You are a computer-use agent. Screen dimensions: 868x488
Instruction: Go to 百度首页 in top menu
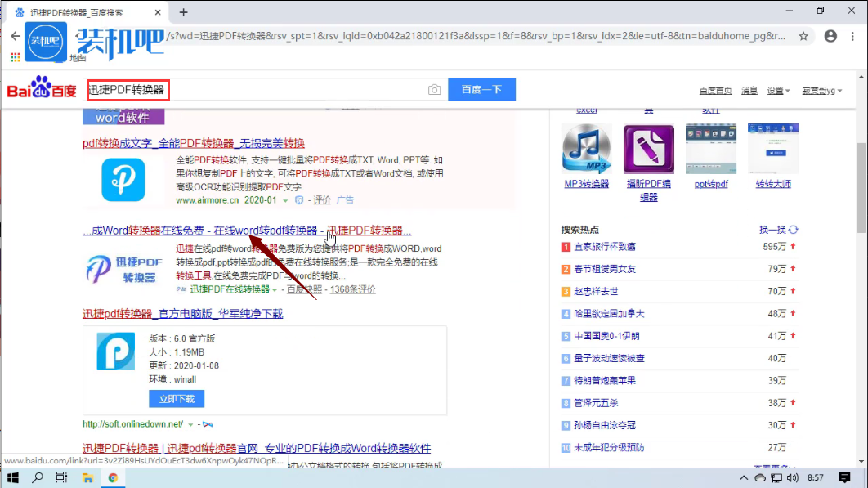click(x=715, y=91)
